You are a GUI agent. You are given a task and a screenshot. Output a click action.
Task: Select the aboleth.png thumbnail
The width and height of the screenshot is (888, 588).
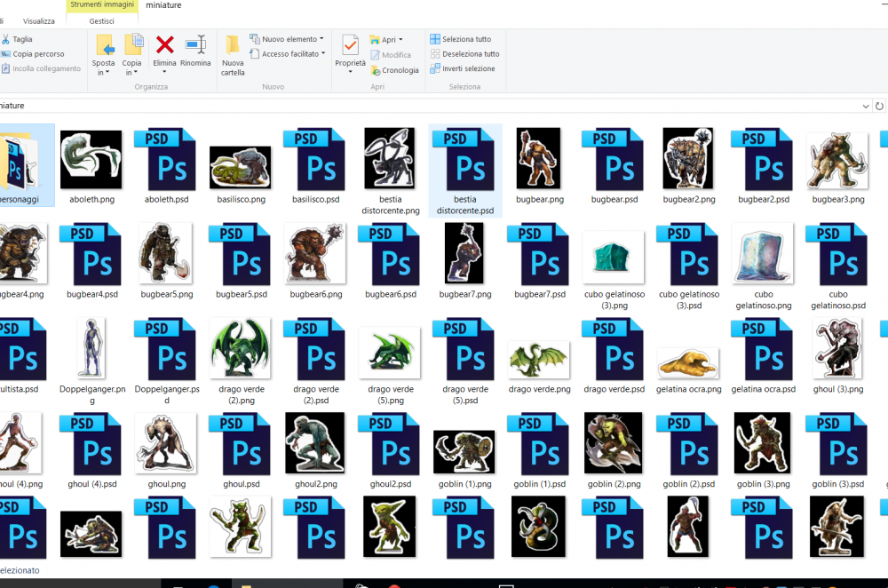click(91, 159)
